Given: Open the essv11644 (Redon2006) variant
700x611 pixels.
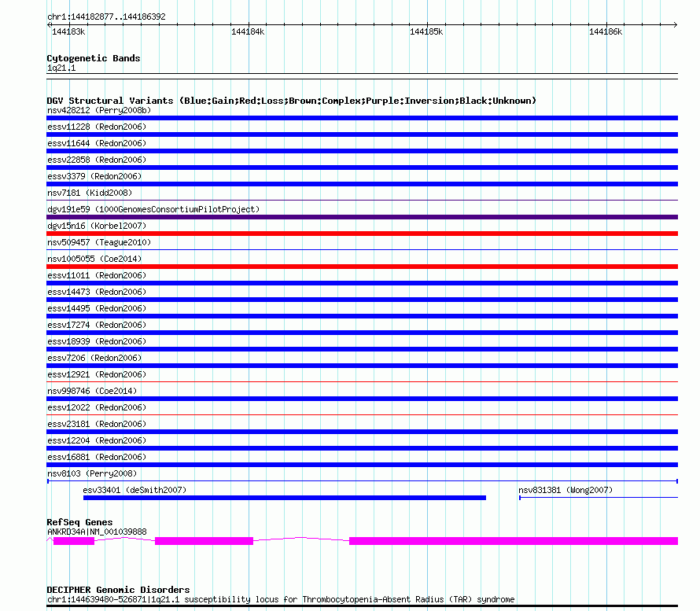Looking at the screenshot, I should pos(97,143).
